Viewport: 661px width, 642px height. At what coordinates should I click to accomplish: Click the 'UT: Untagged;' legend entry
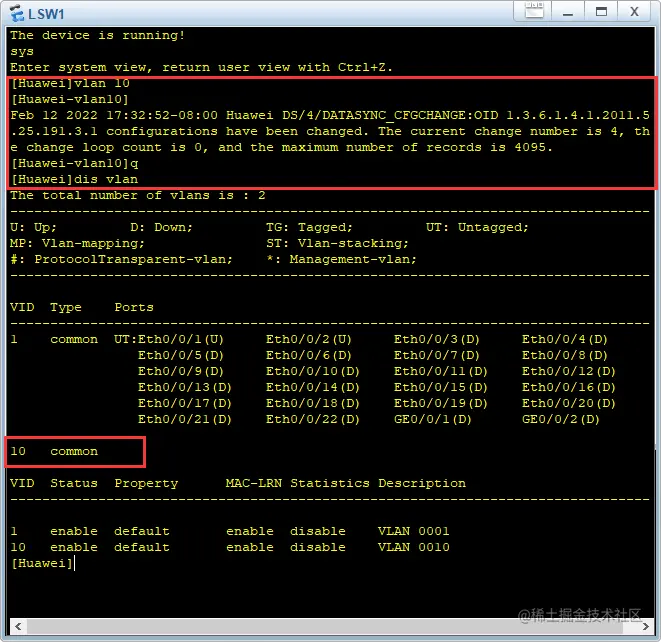(x=477, y=227)
